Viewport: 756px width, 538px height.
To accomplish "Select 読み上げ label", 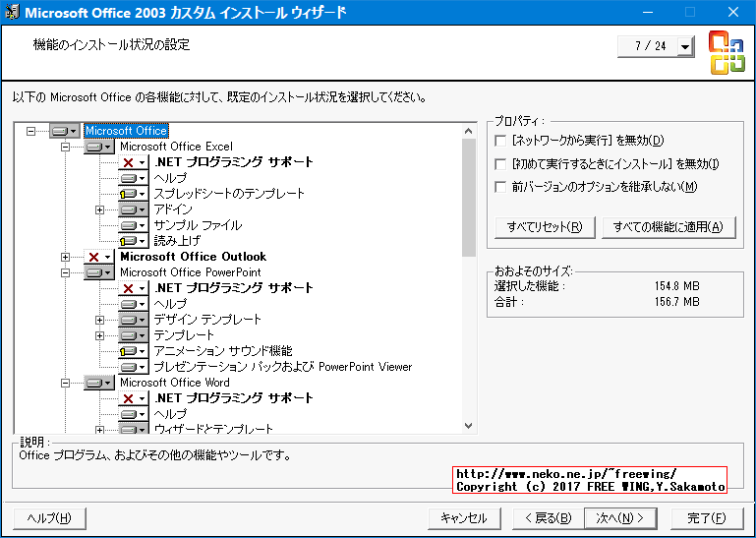I will (177, 241).
